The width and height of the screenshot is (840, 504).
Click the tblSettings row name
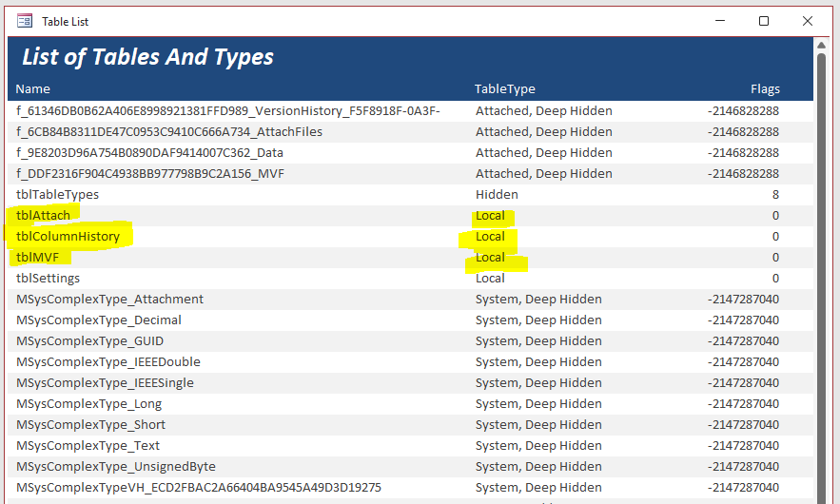click(x=48, y=278)
